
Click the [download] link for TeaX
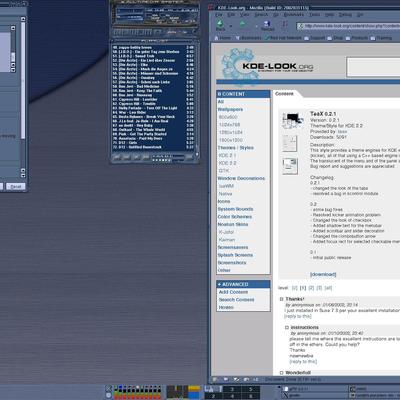pyautogui.click(x=323, y=274)
